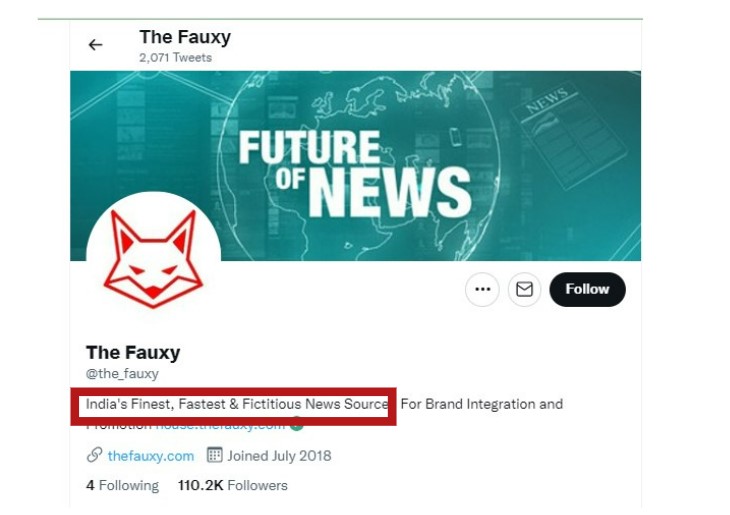Click the Future of News banner image

[354, 165]
